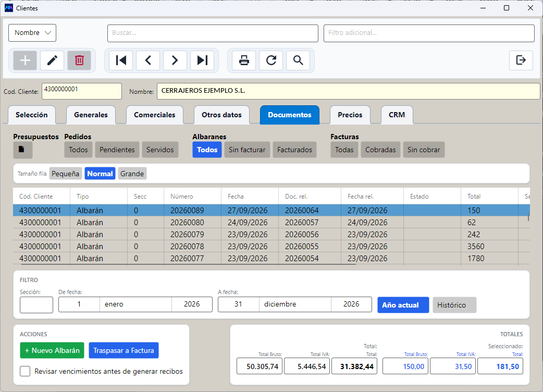The image size is (543, 392).
Task: Filter Albaranes by Facturados
Action: click(295, 150)
